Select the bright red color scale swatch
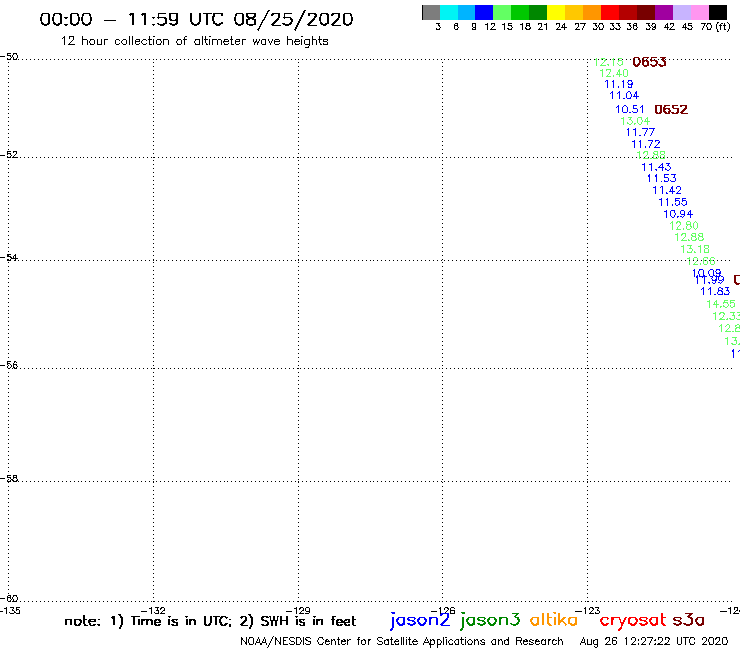The width and height of the screenshot is (740, 650). 610,12
